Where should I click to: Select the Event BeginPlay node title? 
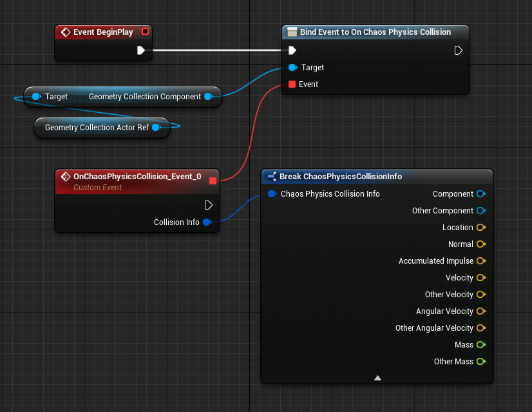(x=103, y=32)
